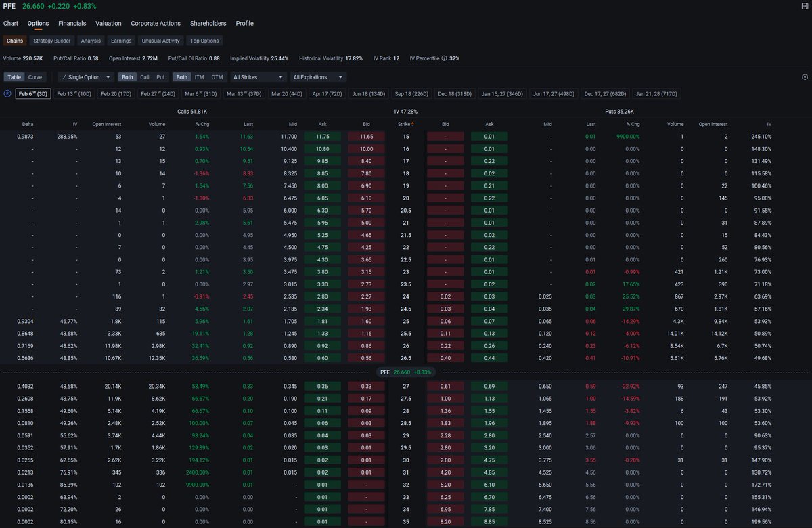The image size is (812, 528).
Task: Select Dec 18 (318D) expiration
Action: (455, 94)
